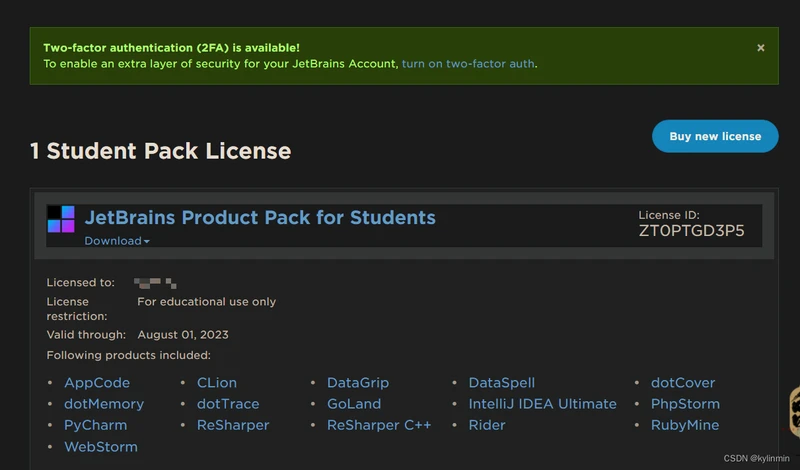Open the DataSpell product link
Screen dimensions: 800x470
point(502,383)
